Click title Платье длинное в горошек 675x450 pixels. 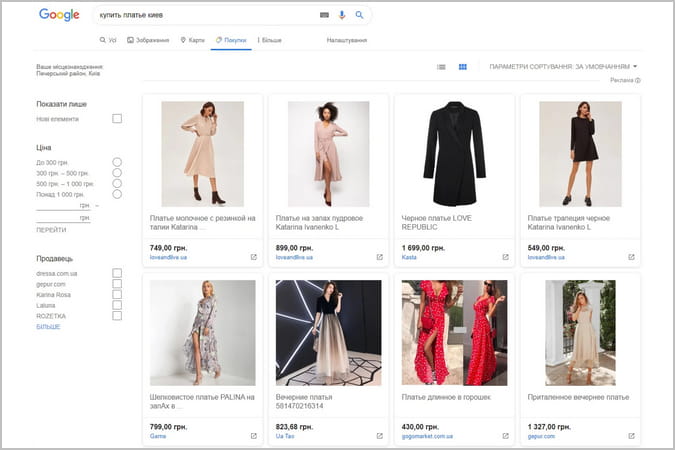point(446,397)
